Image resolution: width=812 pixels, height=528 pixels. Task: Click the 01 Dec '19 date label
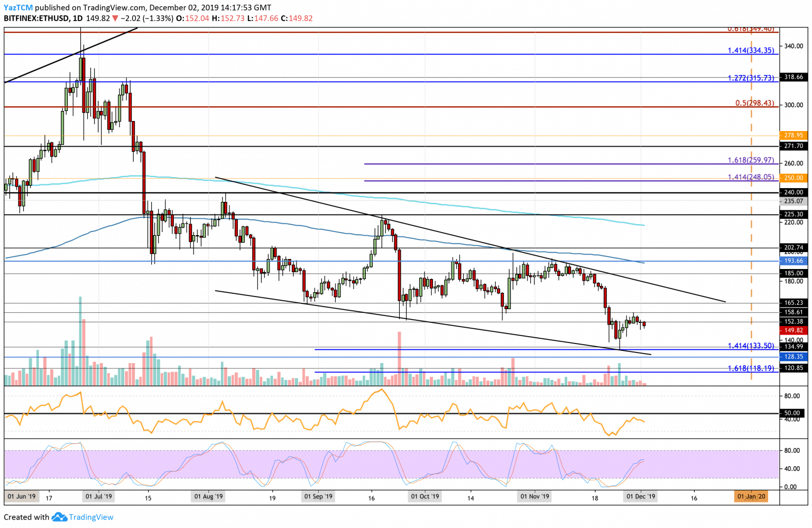pos(641,497)
